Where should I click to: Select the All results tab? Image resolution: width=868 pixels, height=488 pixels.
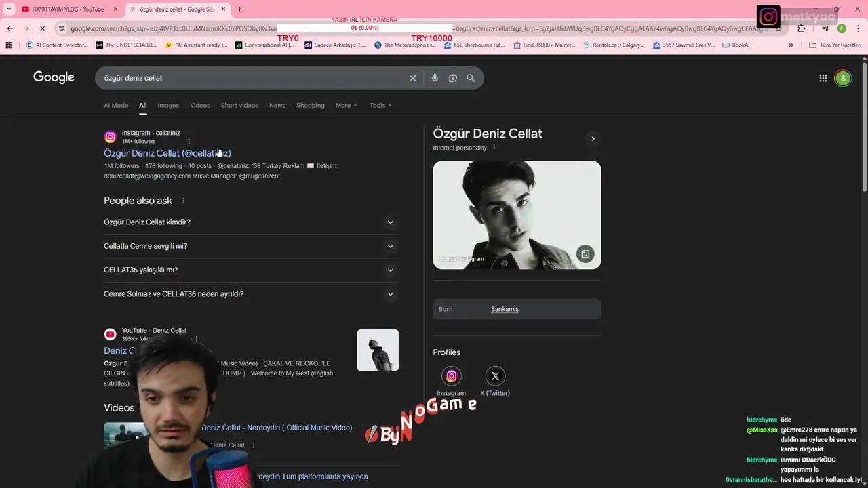pyautogui.click(x=143, y=106)
